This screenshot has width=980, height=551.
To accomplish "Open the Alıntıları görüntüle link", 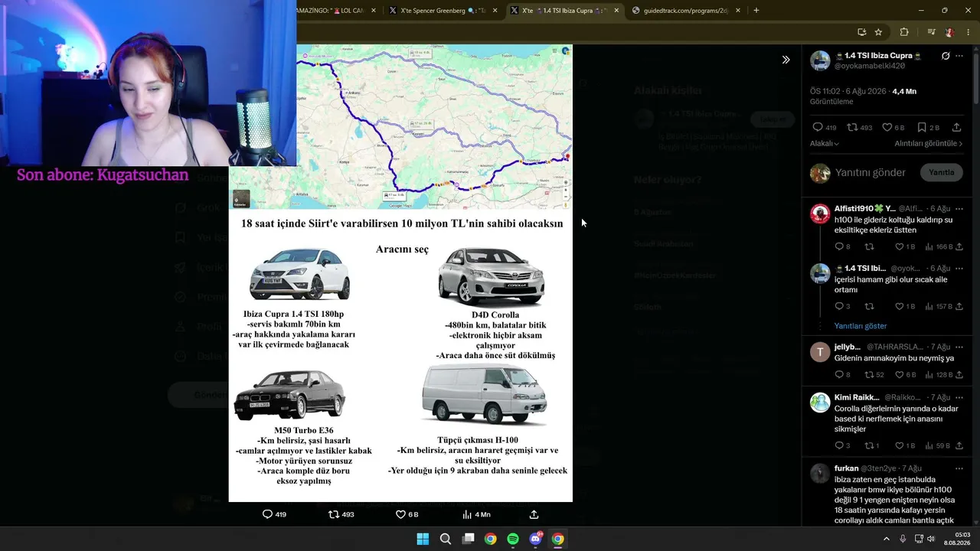I will (929, 143).
